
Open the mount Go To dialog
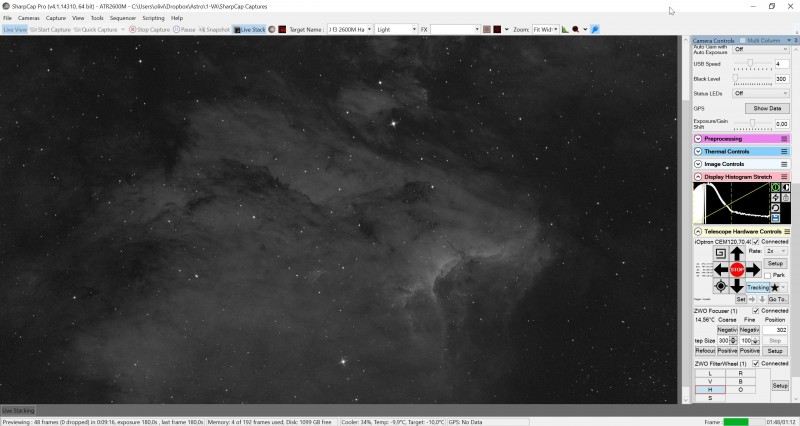(x=777, y=299)
